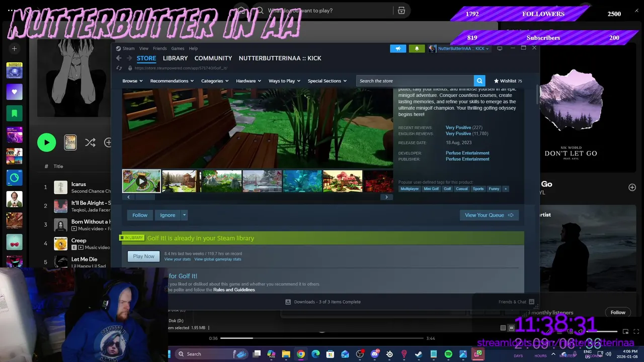Select the Icarus track row
The width and height of the screenshot is (644, 362).
point(75,188)
